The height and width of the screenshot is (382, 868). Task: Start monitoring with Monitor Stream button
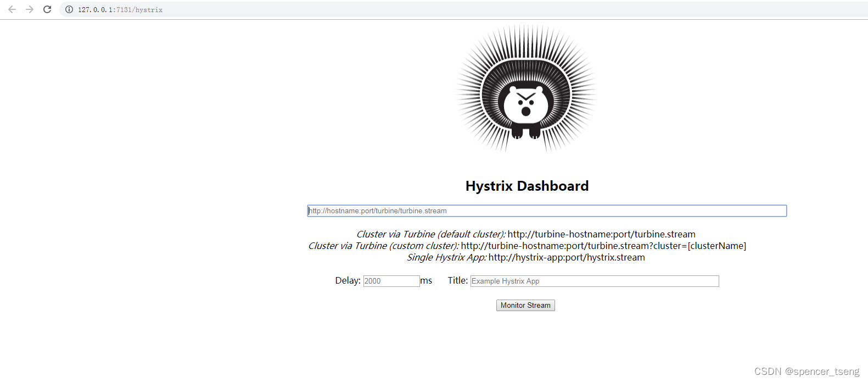[x=525, y=305]
